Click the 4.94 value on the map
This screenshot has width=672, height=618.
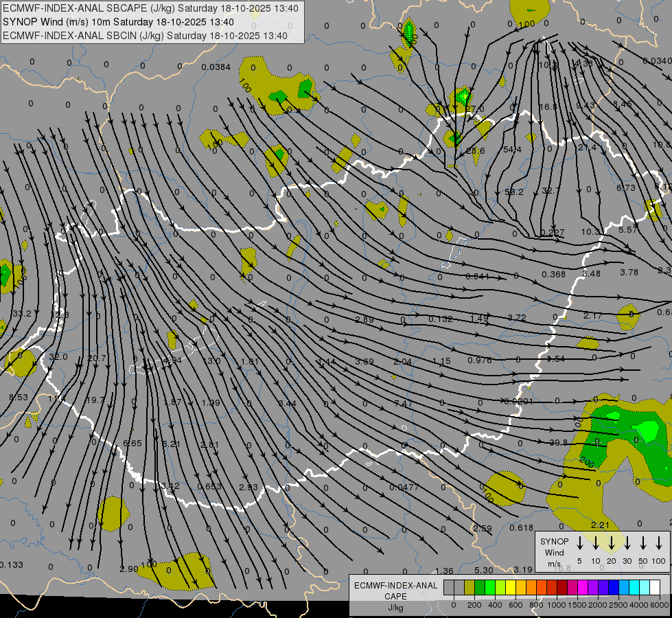(173, 360)
